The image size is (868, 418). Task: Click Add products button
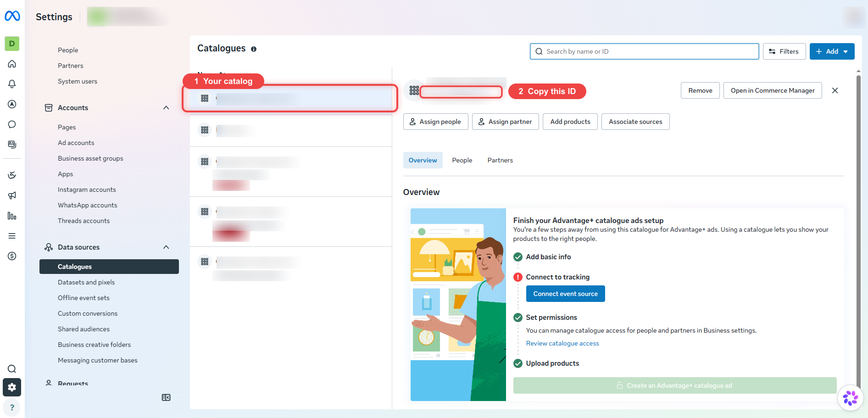click(570, 122)
